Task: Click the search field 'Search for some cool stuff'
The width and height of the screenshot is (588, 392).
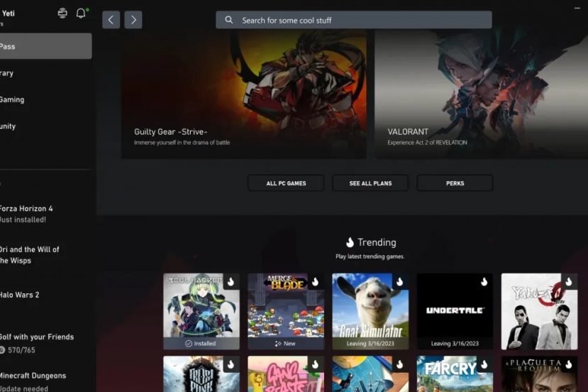Action: coord(354,20)
